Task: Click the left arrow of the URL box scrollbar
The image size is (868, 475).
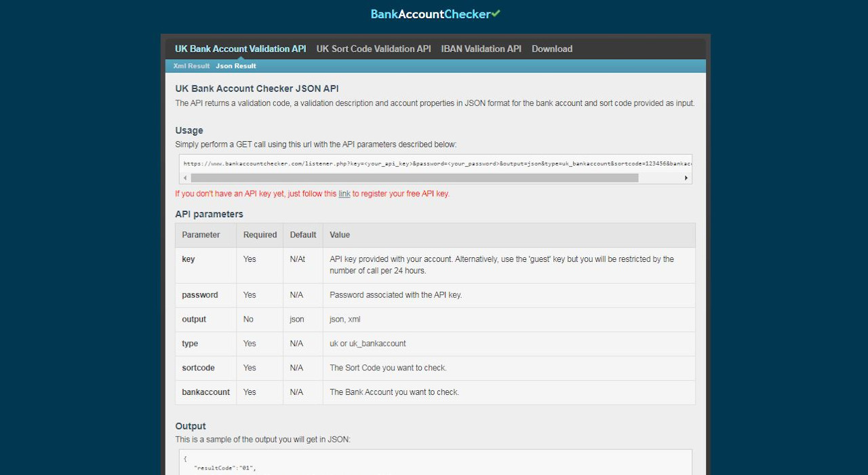Action: pyautogui.click(x=185, y=178)
